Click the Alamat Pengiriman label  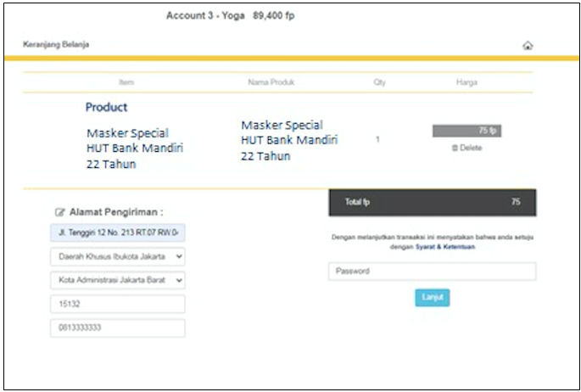[x=116, y=212]
